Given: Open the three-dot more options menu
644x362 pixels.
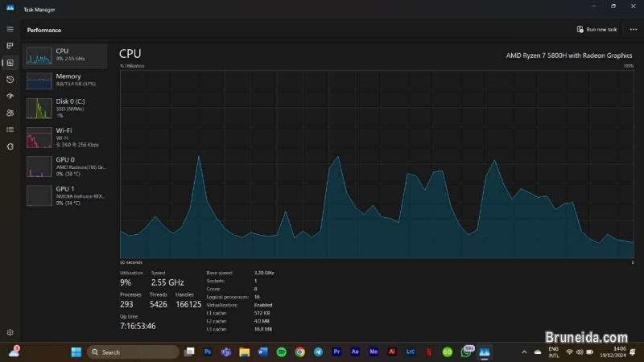Looking at the screenshot, I should (x=634, y=30).
